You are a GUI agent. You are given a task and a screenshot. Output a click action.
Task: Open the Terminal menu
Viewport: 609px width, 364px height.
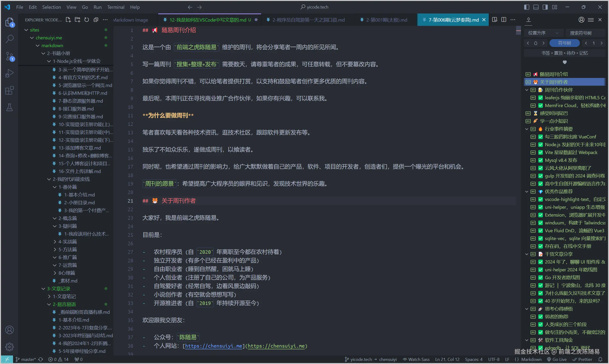116,7
